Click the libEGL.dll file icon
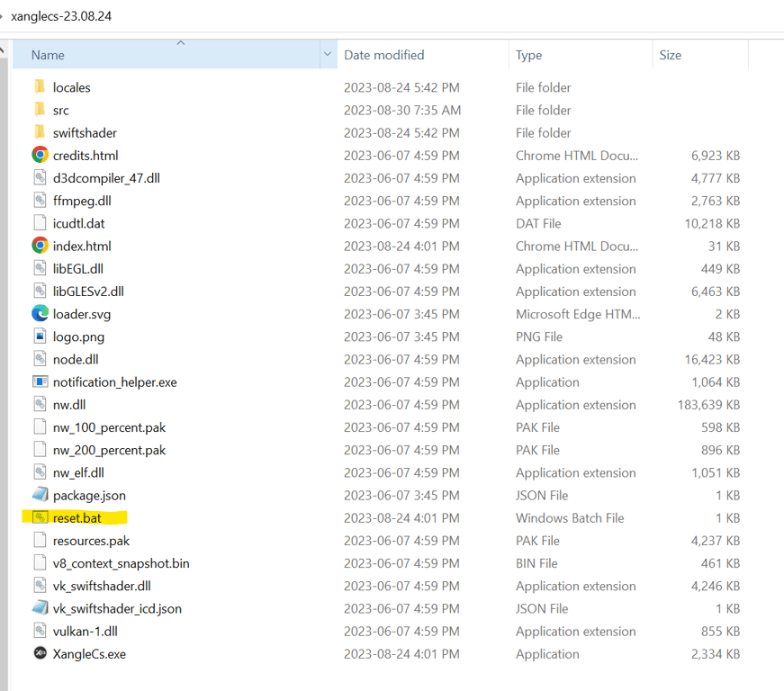This screenshot has width=784, height=691. click(x=40, y=268)
